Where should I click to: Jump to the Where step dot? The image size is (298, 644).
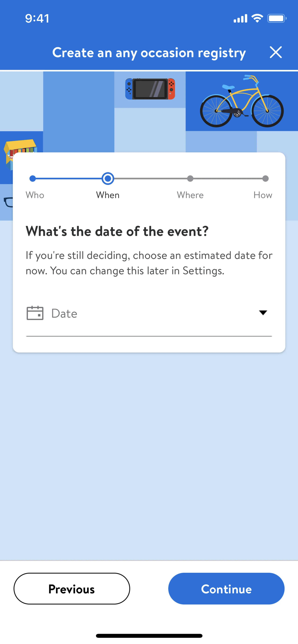click(190, 178)
